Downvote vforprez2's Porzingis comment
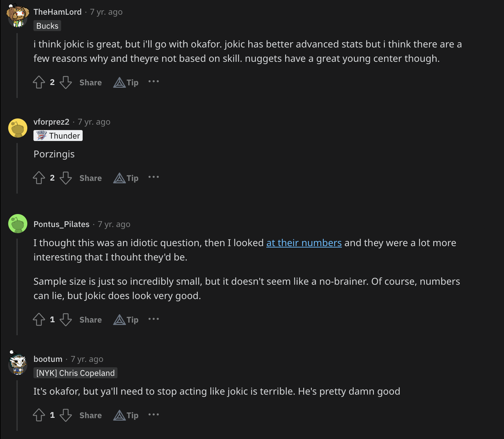 [66, 178]
